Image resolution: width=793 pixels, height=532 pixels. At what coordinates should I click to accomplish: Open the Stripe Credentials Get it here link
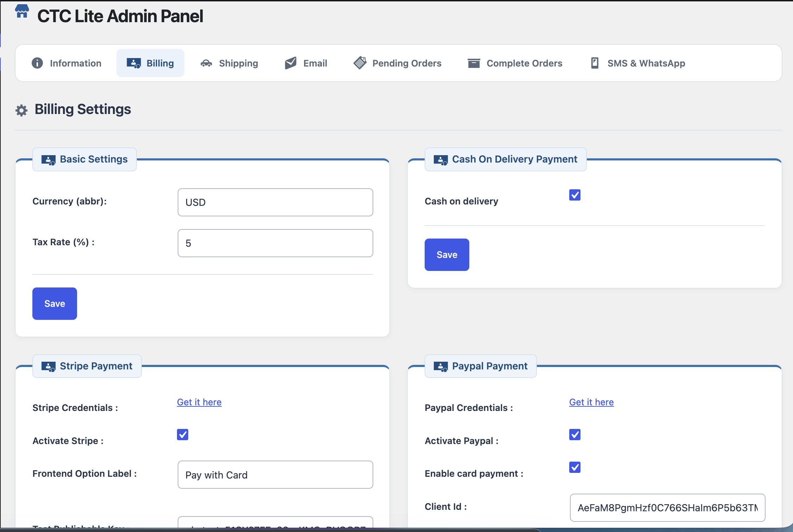point(199,402)
